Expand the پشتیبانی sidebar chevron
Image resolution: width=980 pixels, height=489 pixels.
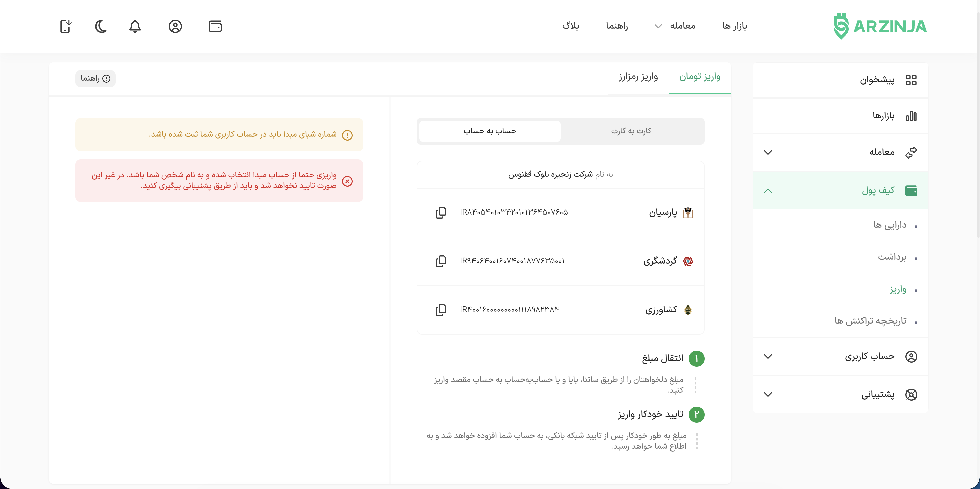pos(768,395)
